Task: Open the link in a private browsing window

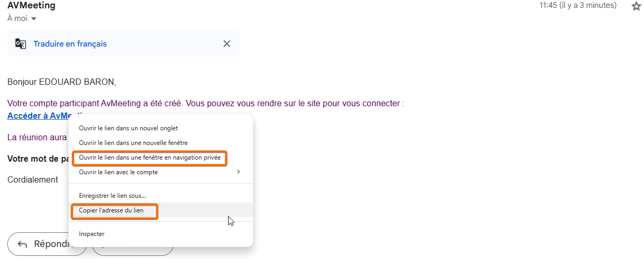Action: point(150,157)
